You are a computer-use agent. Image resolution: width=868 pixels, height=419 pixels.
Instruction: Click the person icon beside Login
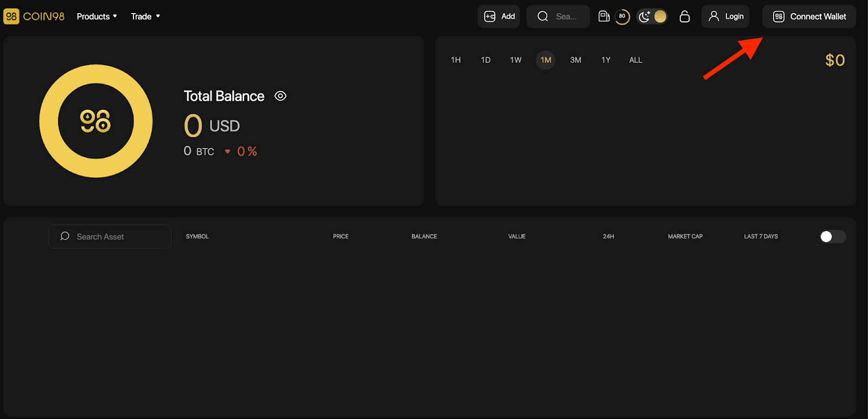pyautogui.click(x=714, y=16)
